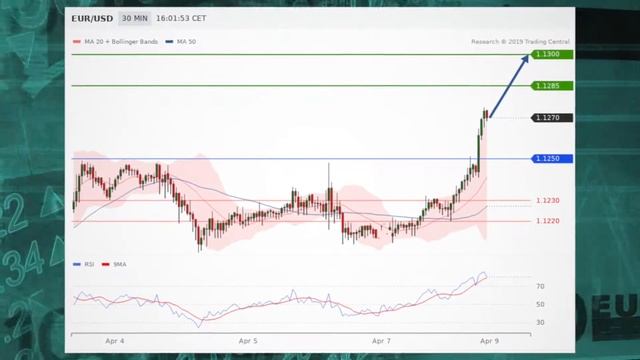
Task: Click the Apr 9 date label
Action: [489, 341]
